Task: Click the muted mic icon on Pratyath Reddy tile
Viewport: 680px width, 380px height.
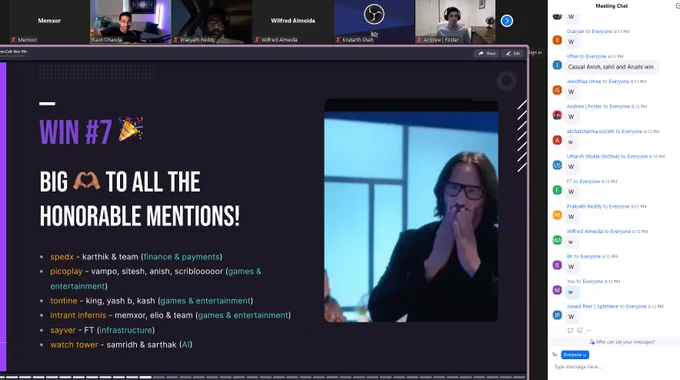Action: point(177,39)
